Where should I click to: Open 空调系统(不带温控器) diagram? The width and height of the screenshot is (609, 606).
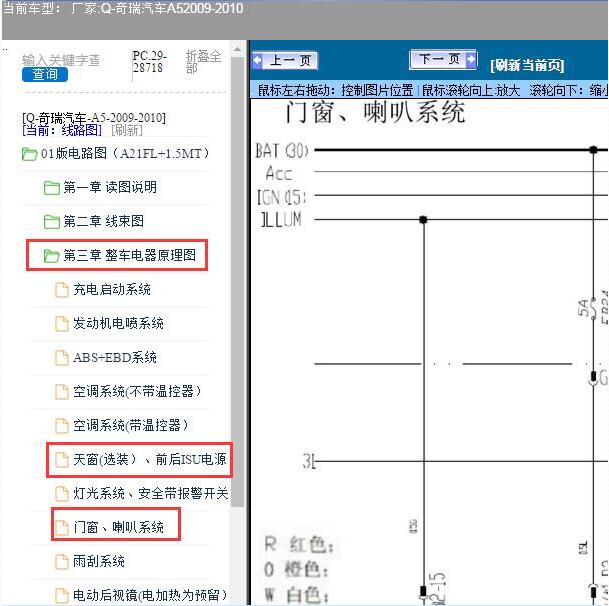pyautogui.click(x=137, y=391)
